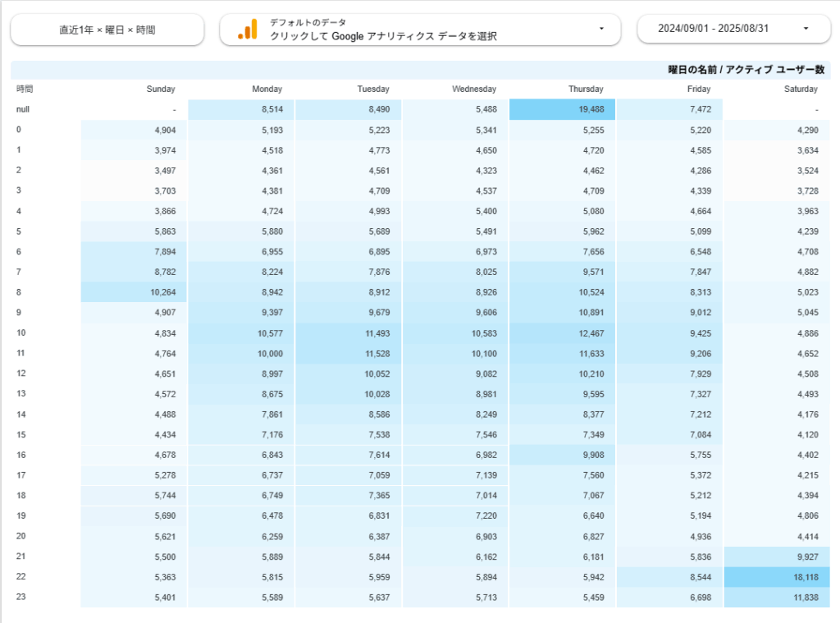Select the Monday hour 15 cell 7,176
Image resolution: width=840 pixels, height=623 pixels.
point(241,435)
